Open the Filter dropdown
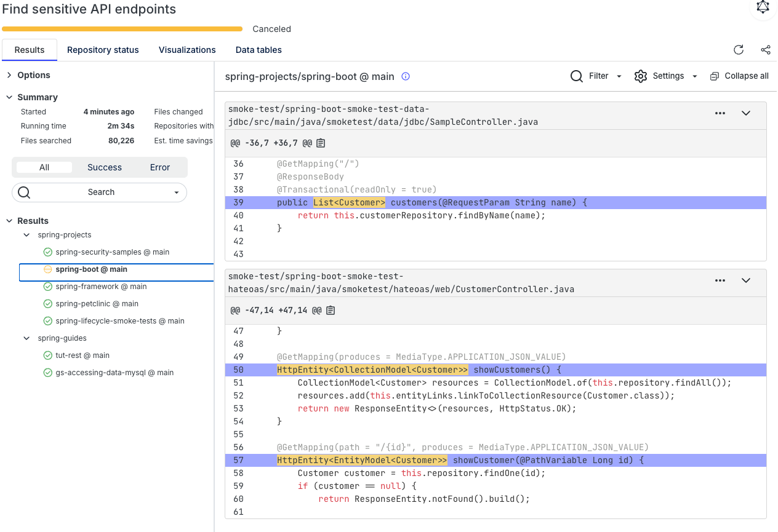Image resolution: width=778 pixels, height=532 pixels. pos(596,76)
